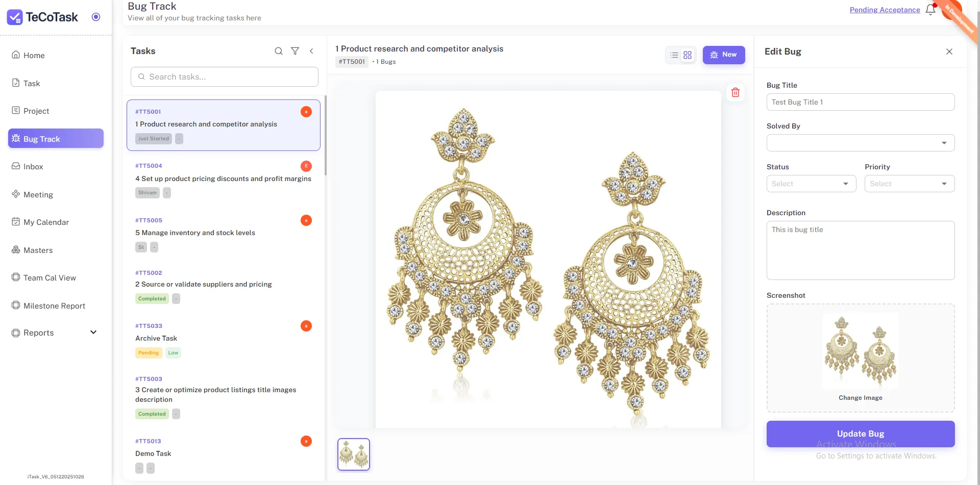Collapse the Tasks panel with the chevron

point(311,51)
